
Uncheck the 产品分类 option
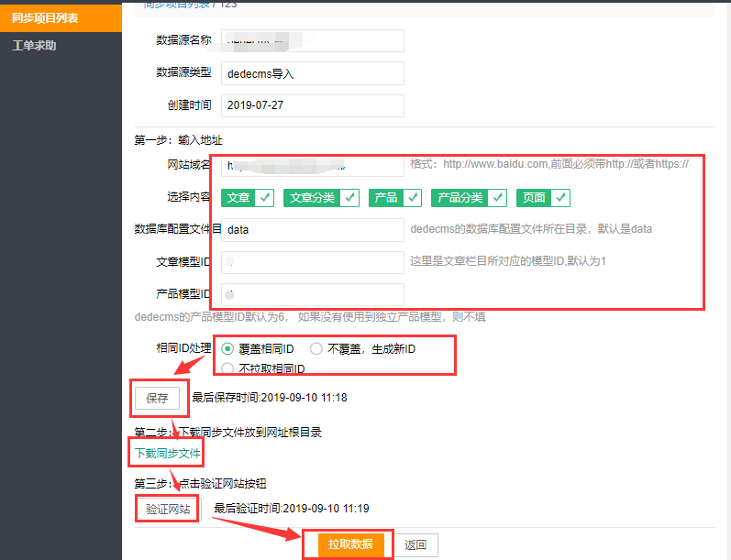click(x=497, y=197)
